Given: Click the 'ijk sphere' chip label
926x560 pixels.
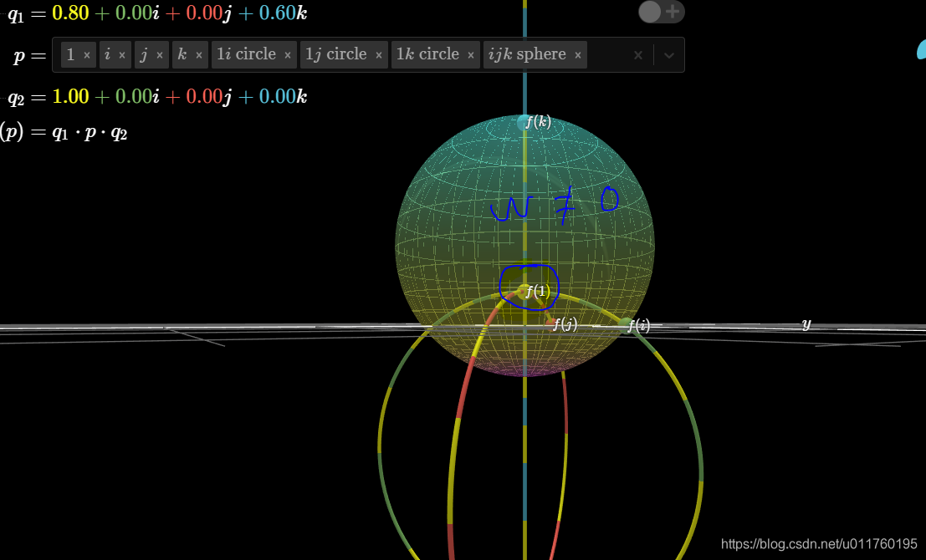Looking at the screenshot, I should (527, 54).
